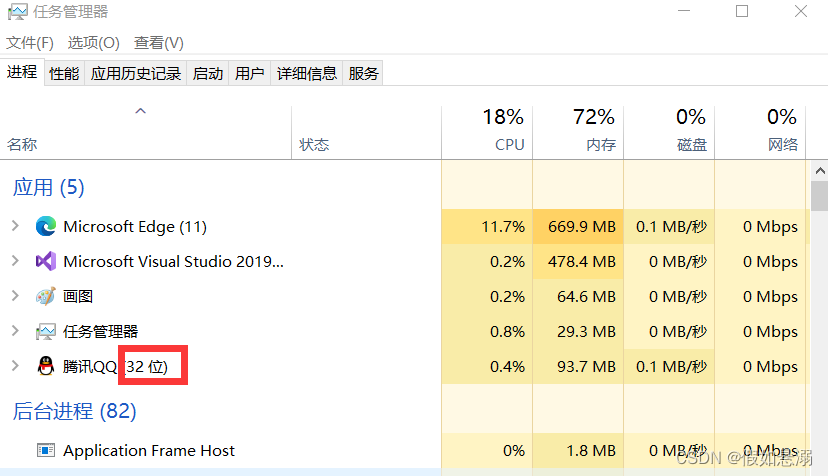Switch to the 性能 tab
Image resolution: width=828 pixels, height=476 pixels.
click(64, 73)
